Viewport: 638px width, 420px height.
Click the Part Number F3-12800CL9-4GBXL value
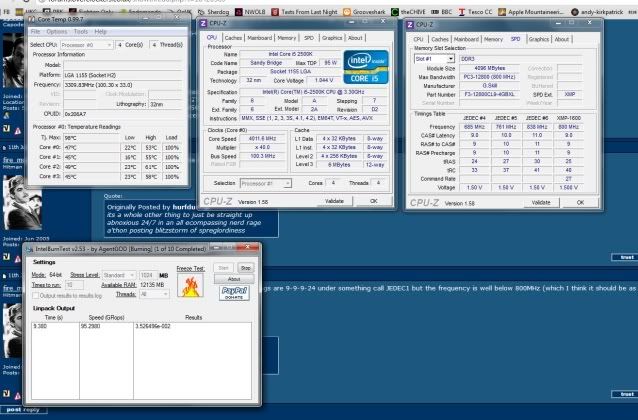click(489, 94)
